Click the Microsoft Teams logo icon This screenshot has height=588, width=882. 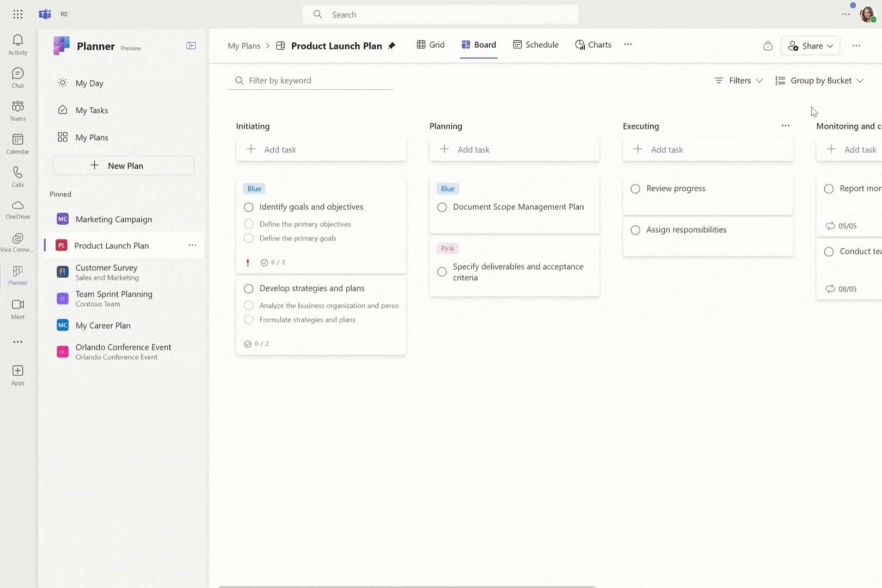(x=45, y=14)
